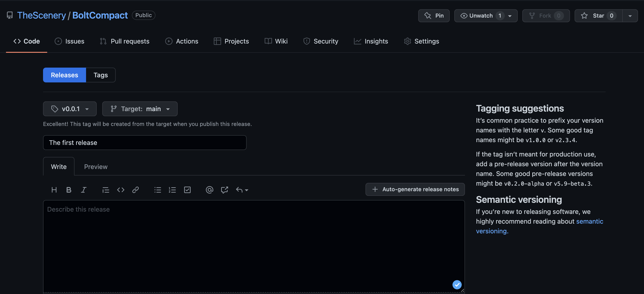
Task: Insert a bulleted list
Action: tap(158, 190)
